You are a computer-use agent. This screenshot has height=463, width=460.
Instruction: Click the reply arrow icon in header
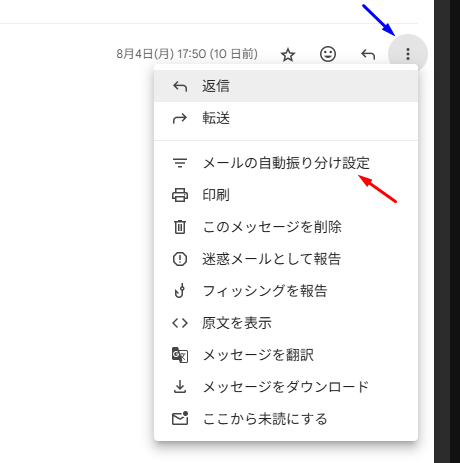(x=368, y=54)
